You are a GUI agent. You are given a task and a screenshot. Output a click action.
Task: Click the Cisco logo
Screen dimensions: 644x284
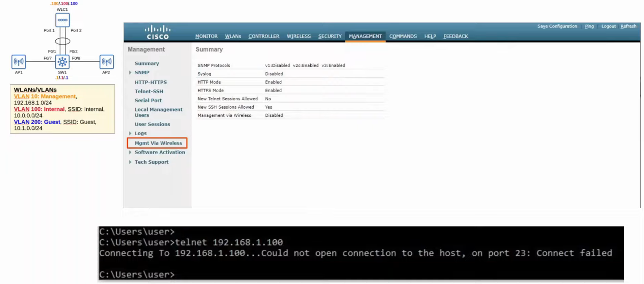pyautogui.click(x=157, y=33)
